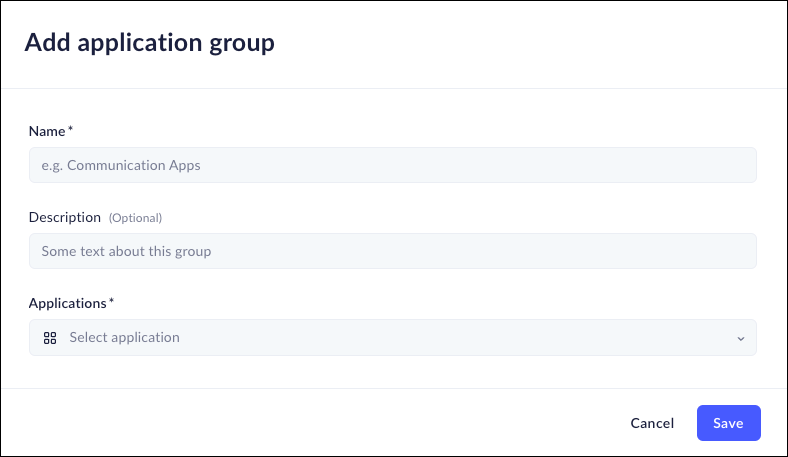Click the Name input field
Screen dimensions: 788x457
(x=392, y=165)
